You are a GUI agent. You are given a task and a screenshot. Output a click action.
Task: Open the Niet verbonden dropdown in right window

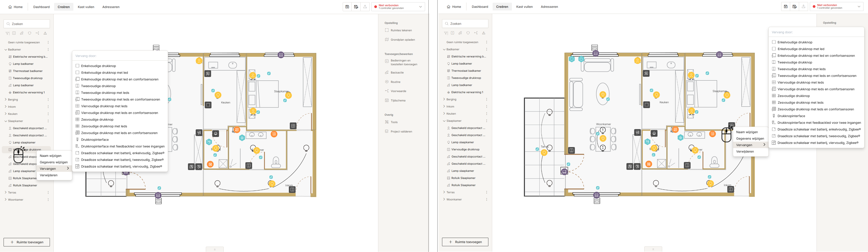(836, 7)
